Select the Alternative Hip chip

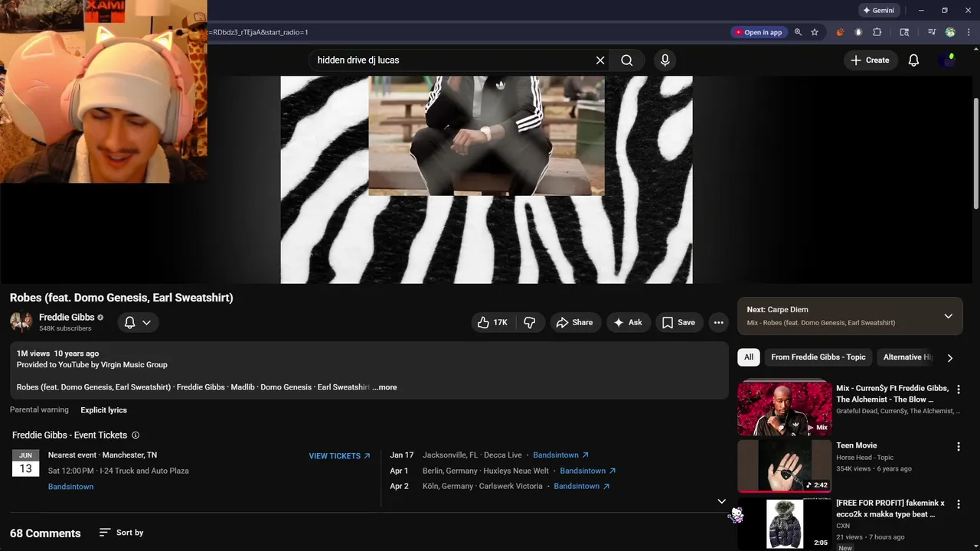(907, 357)
